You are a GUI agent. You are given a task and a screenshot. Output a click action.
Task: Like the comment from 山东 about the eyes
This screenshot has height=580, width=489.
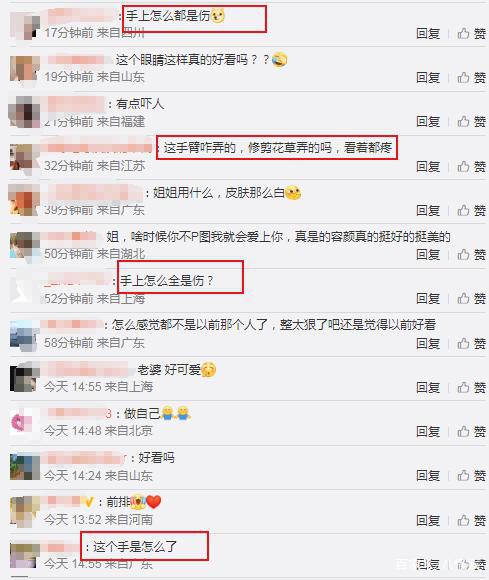pos(471,78)
